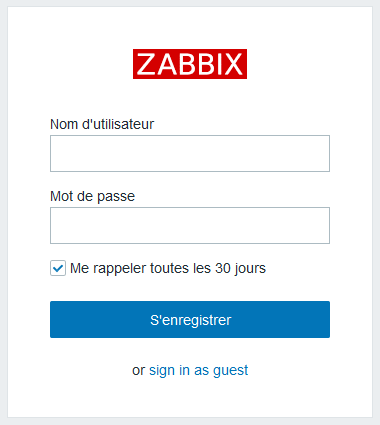Click the word guest in the link
This screenshot has width=380, height=425.
coord(231,371)
